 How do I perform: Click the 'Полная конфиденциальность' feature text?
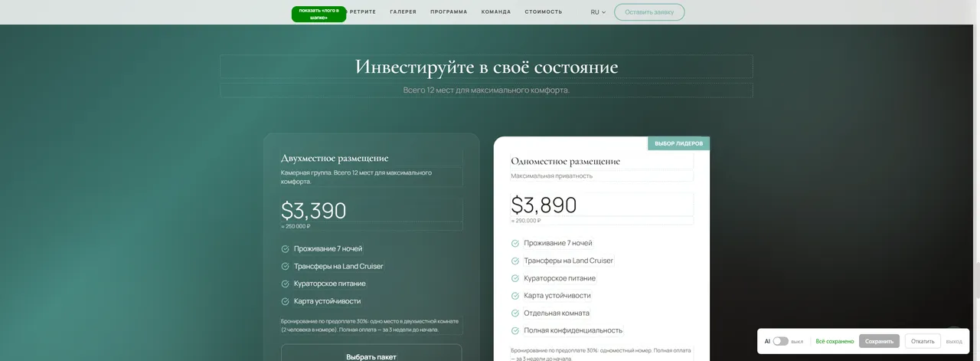coord(573,330)
